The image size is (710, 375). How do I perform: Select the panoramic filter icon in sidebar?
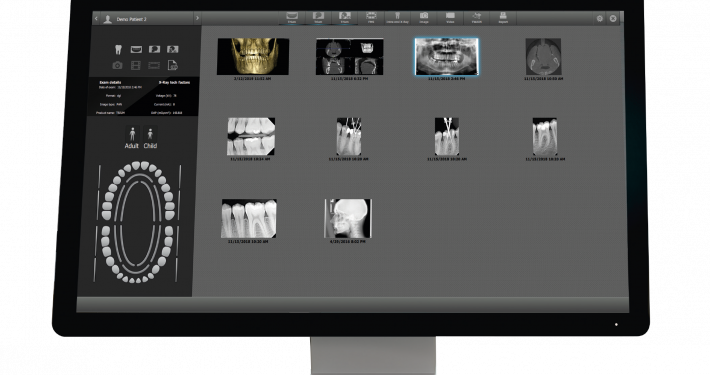pyautogui.click(x=136, y=49)
